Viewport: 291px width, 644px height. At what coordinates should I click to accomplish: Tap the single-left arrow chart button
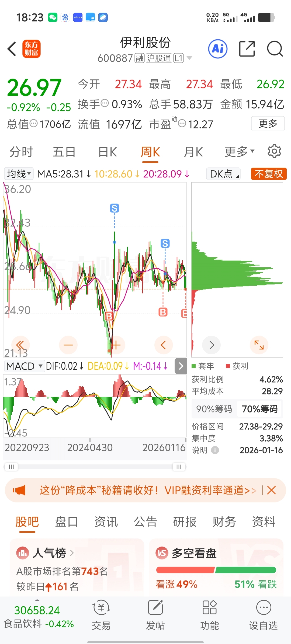coord(164,345)
